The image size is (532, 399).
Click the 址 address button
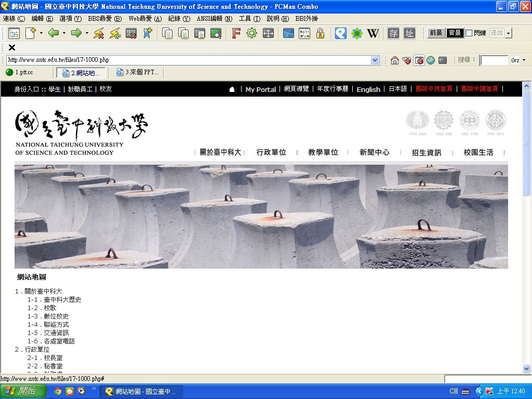tap(409, 33)
